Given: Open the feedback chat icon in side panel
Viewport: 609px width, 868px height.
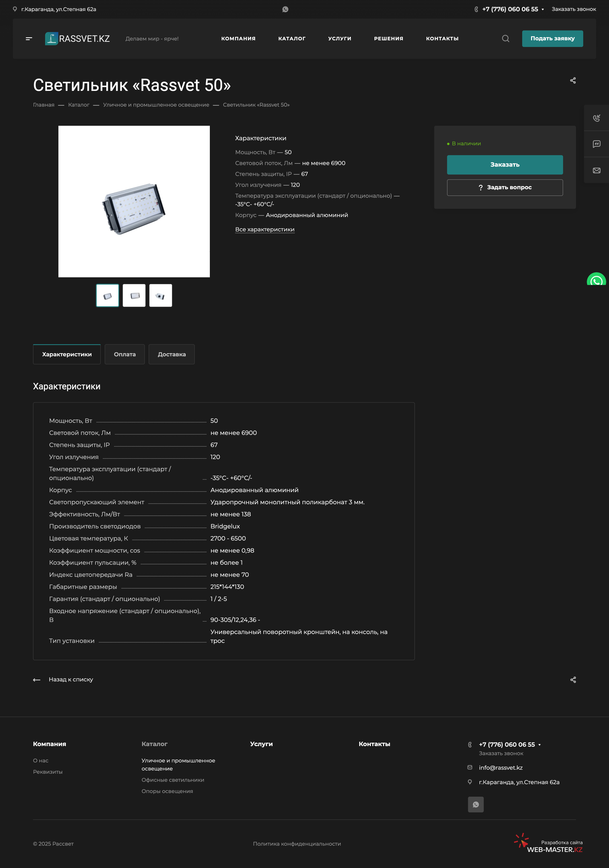Looking at the screenshot, I should pyautogui.click(x=597, y=144).
